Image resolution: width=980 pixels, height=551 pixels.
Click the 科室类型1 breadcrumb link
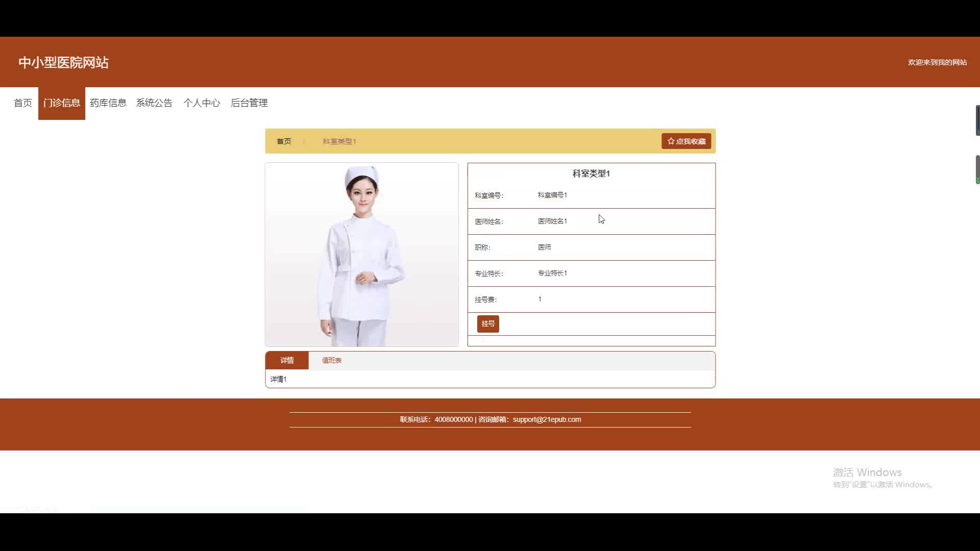pos(339,141)
